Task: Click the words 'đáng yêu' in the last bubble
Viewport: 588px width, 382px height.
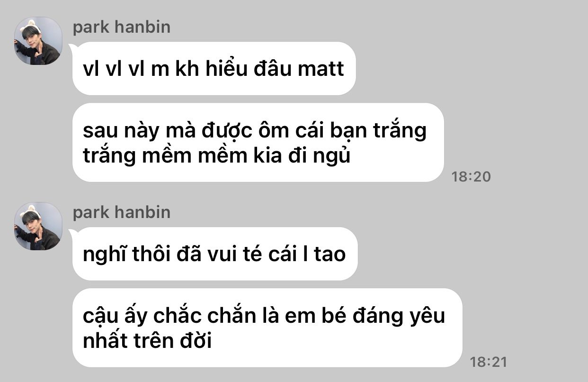Action: coord(399,316)
